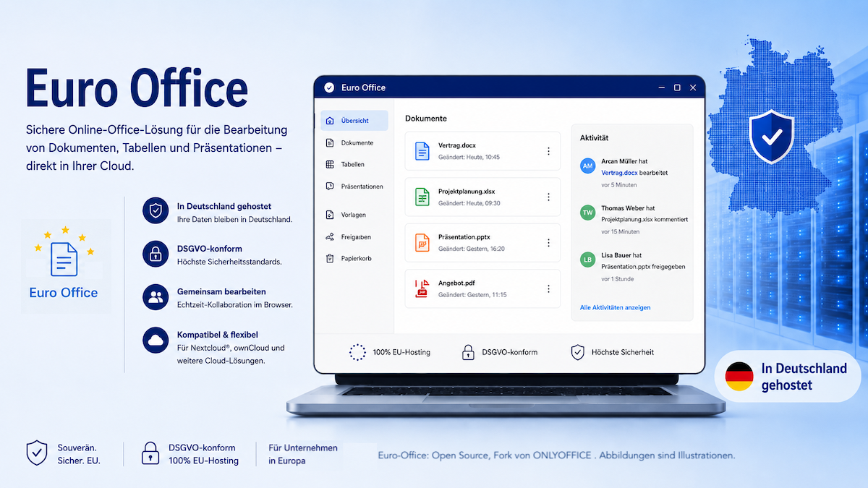868x488 pixels.
Task: Open Alle Aktivitäten anzeigen link
Action: 615,307
